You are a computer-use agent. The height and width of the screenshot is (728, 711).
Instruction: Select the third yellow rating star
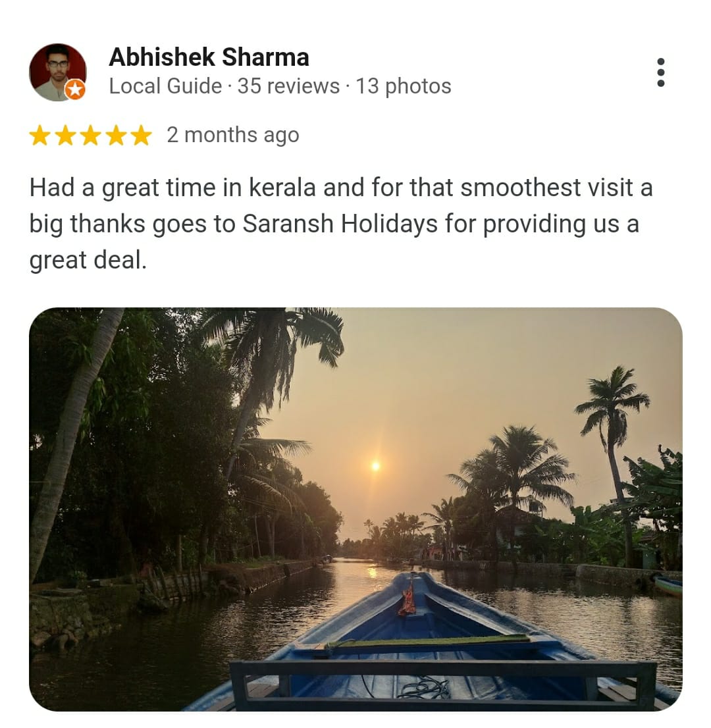click(91, 136)
